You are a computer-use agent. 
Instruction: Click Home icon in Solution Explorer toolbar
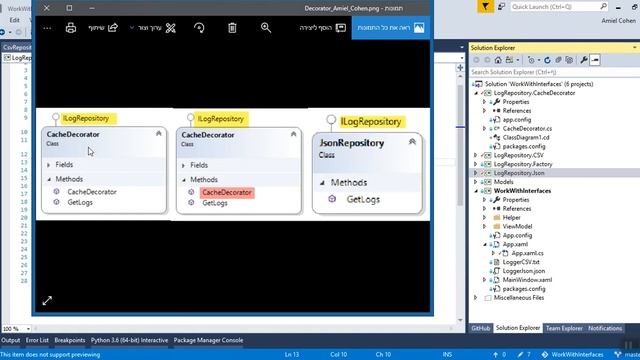coord(498,60)
